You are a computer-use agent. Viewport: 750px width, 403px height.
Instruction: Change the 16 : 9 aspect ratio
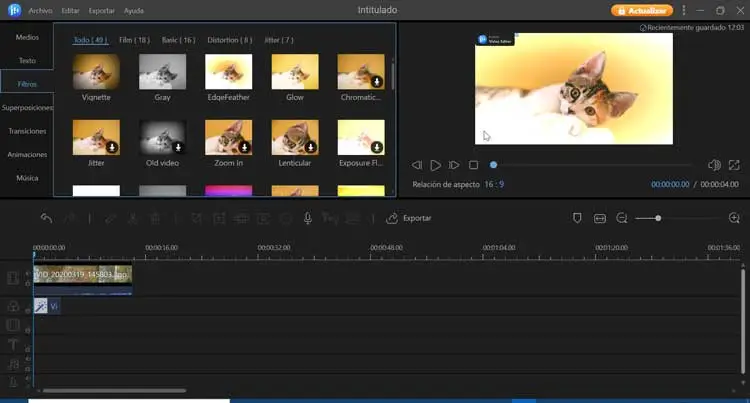click(494, 185)
